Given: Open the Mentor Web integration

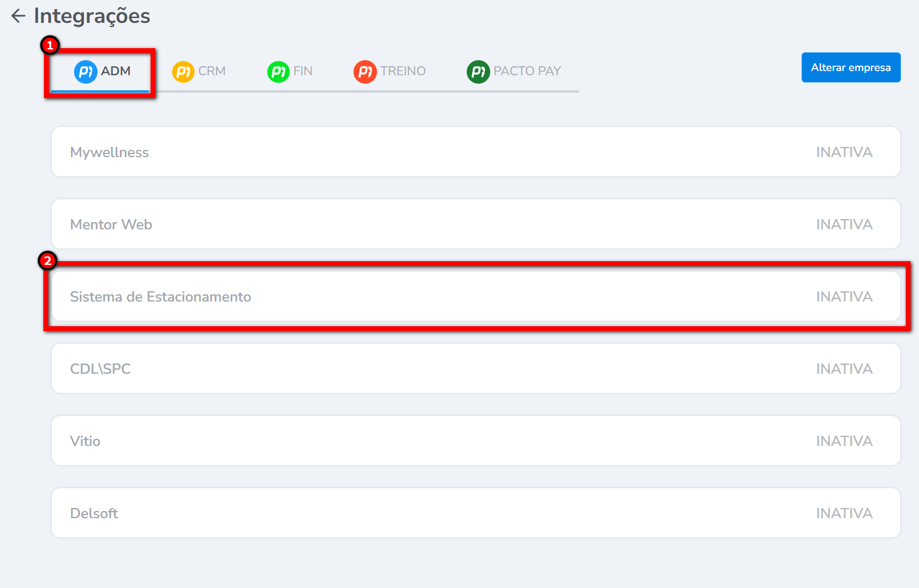Looking at the screenshot, I should [x=111, y=224].
